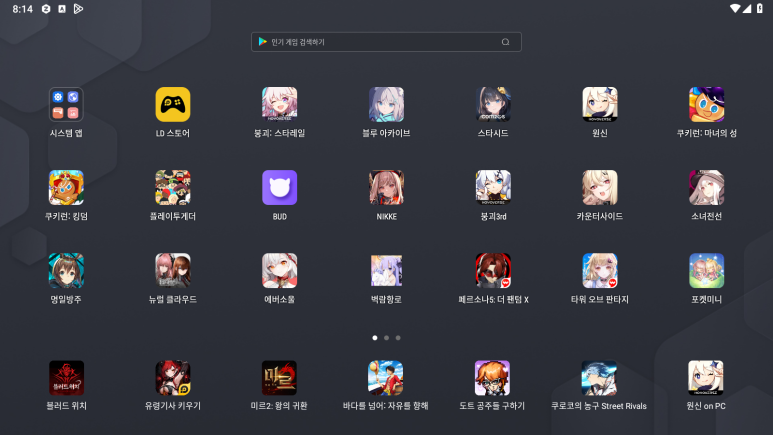Launch the BUD app

coord(280,187)
